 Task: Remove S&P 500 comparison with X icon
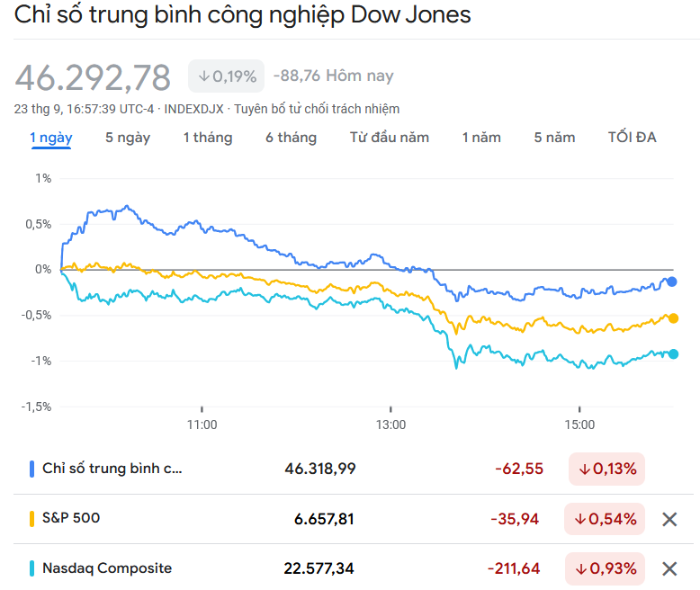[x=669, y=519]
